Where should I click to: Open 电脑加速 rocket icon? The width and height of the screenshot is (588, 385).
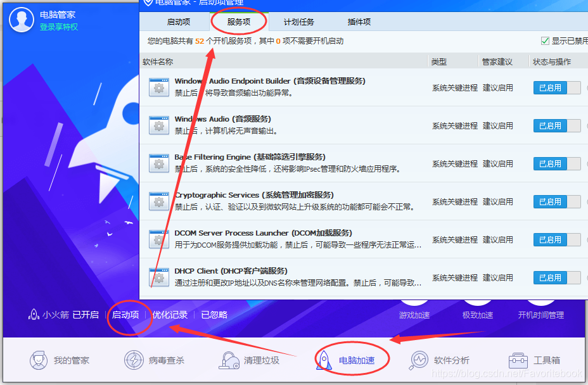click(x=324, y=360)
